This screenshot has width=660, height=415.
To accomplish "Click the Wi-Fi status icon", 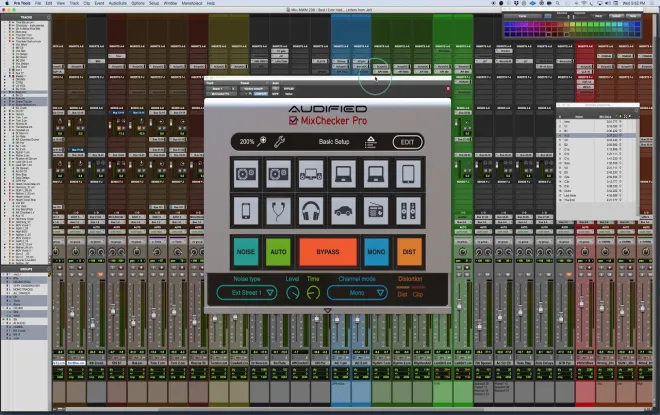I will [x=584, y=3].
